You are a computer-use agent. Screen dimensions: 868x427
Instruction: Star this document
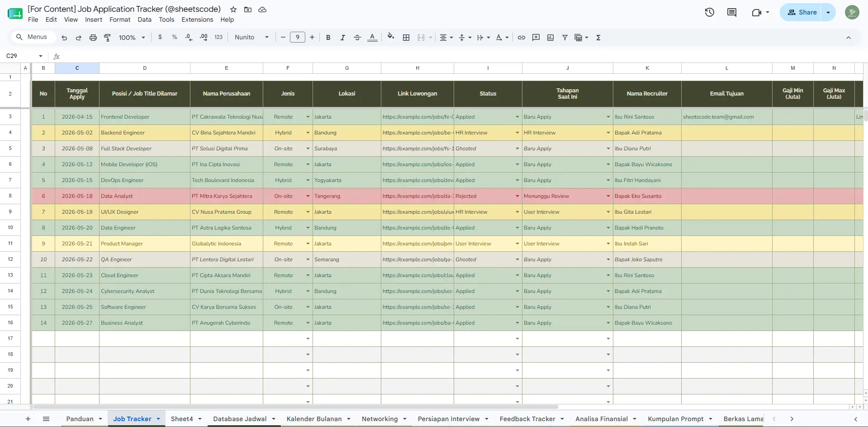tap(233, 10)
